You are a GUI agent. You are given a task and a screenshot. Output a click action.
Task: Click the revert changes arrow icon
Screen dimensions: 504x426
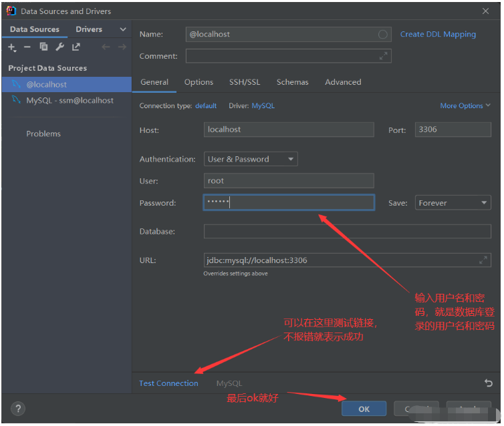coord(488,383)
